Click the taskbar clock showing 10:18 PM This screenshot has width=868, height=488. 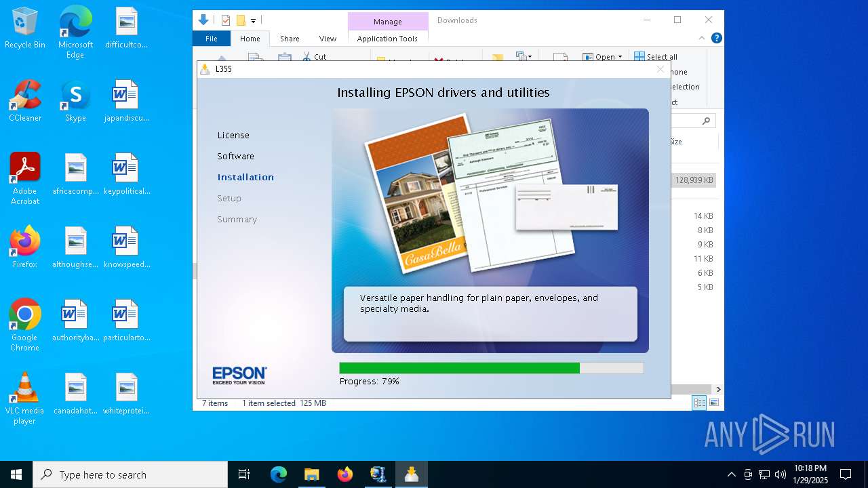click(810, 474)
